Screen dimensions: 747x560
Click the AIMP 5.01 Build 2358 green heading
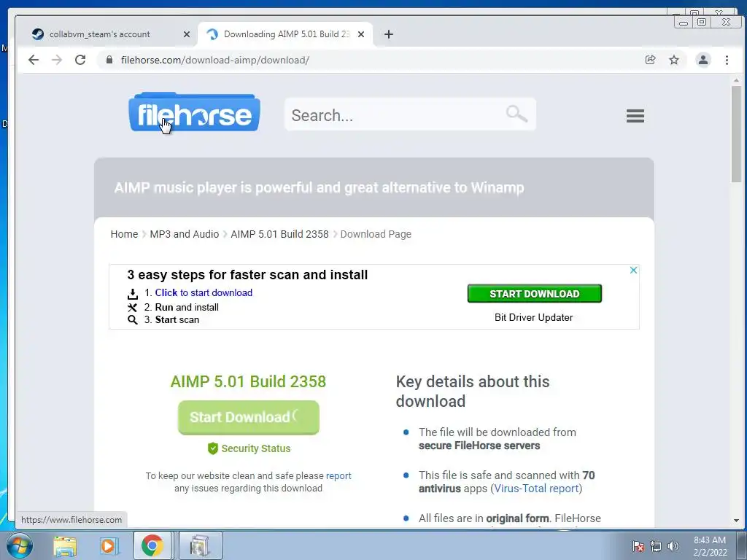coord(248,381)
